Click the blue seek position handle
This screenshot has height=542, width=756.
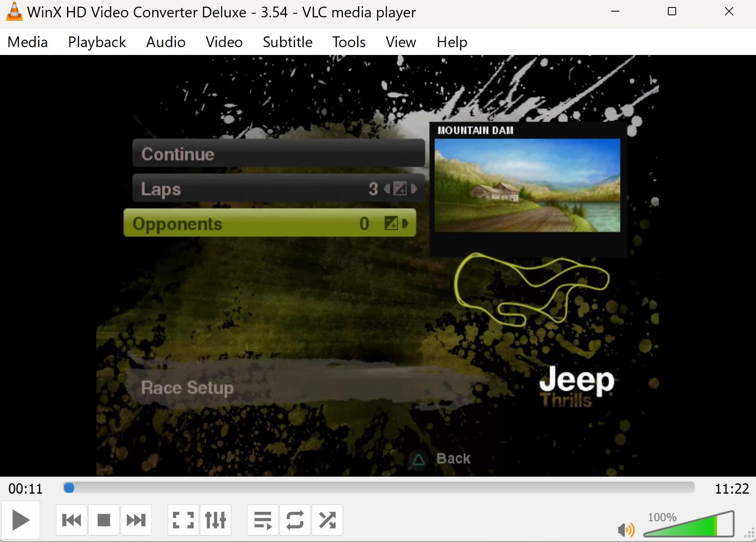coord(69,488)
